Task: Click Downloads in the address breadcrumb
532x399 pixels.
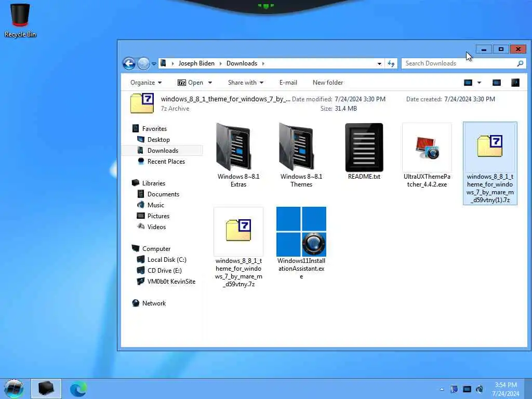Action: pyautogui.click(x=242, y=63)
